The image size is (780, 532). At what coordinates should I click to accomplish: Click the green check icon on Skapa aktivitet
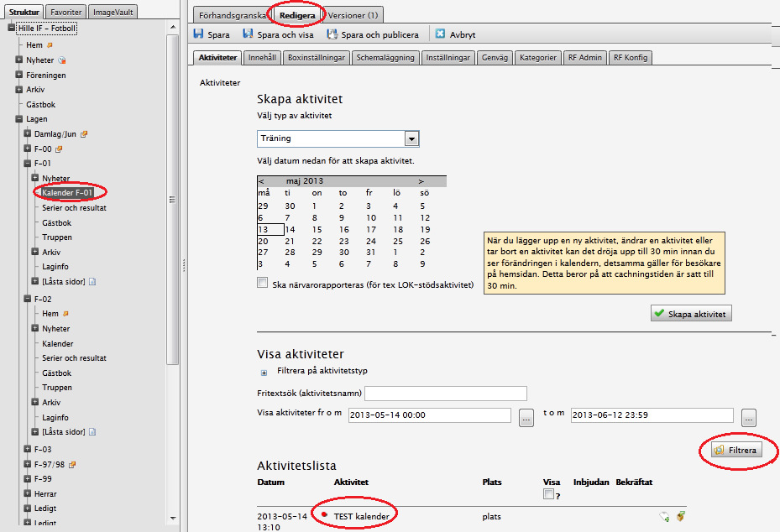pyautogui.click(x=659, y=313)
